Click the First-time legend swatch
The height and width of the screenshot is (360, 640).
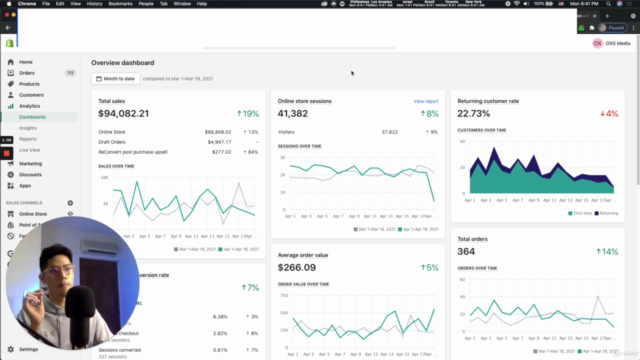(570, 213)
